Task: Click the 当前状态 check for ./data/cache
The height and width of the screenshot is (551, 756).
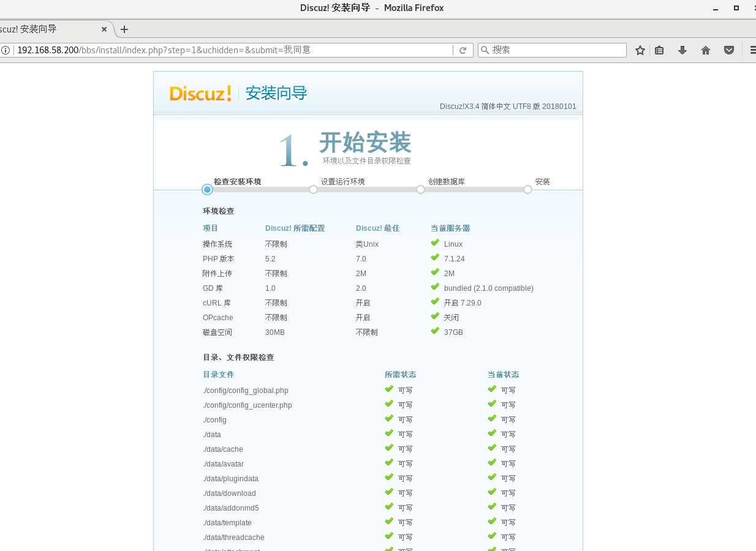Action: click(492, 448)
